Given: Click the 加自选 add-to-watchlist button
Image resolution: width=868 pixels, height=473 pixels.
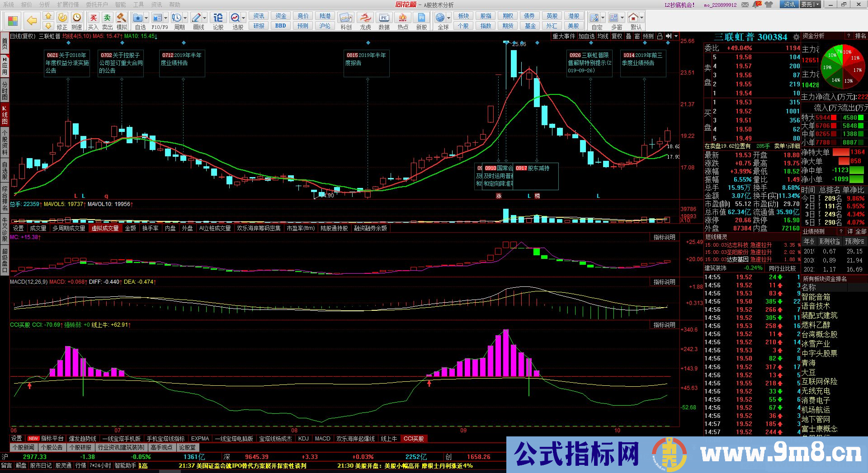Looking at the screenshot, I should click(x=586, y=36).
